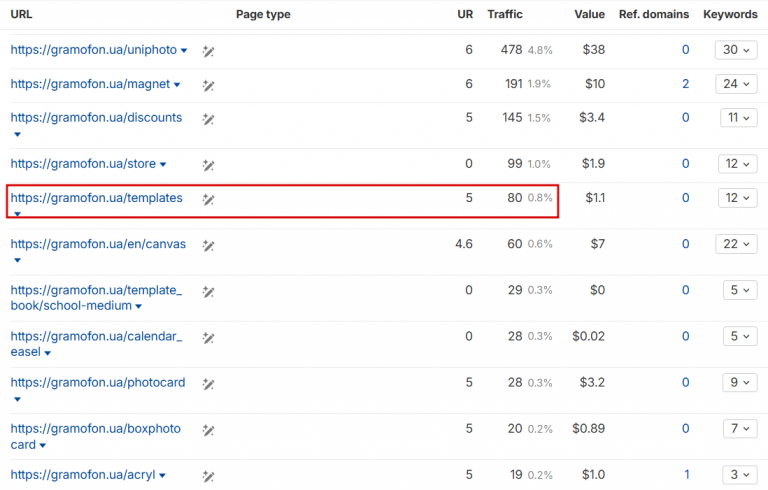The image size is (768, 490).
Task: Click the magic wand icon beside uniphoto URL
Action: pyautogui.click(x=208, y=50)
